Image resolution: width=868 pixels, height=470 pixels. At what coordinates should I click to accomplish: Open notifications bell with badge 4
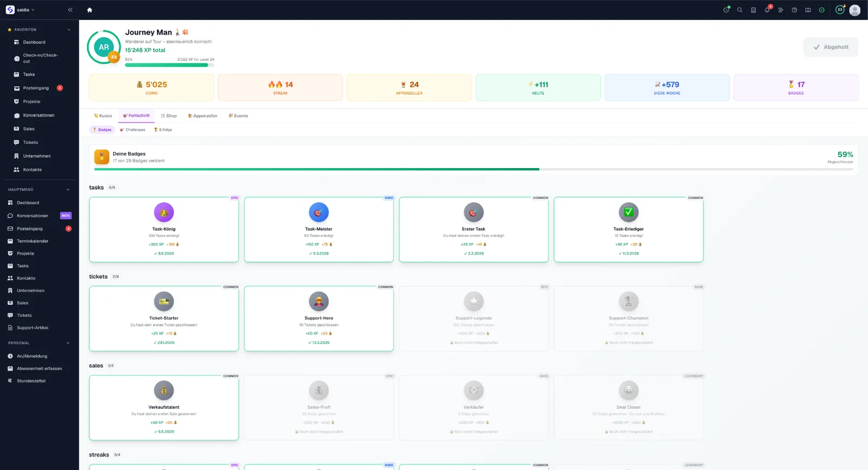point(767,9)
